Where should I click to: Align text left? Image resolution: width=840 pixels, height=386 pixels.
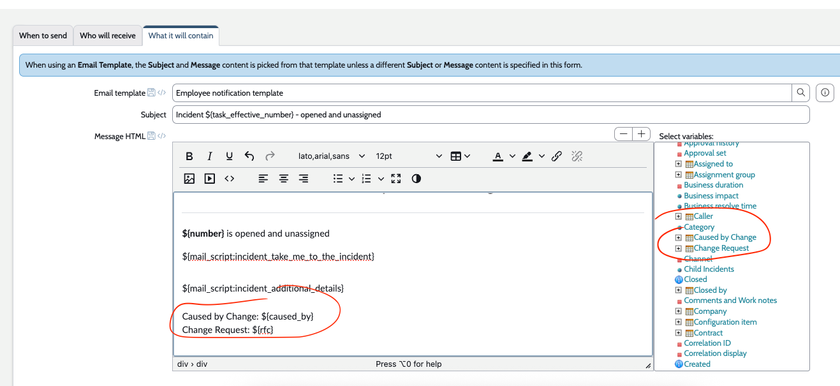(x=263, y=178)
